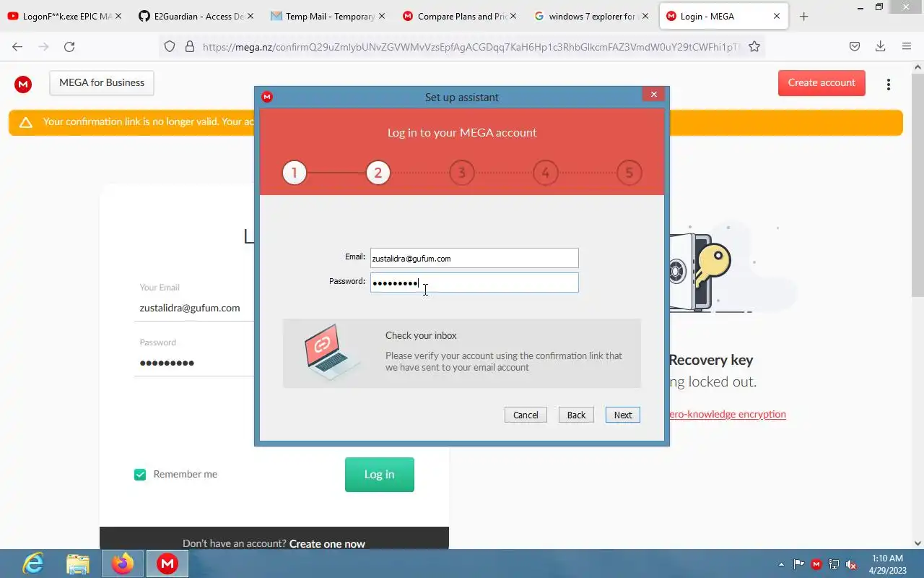Click the padlock site security icon

[x=190, y=46]
